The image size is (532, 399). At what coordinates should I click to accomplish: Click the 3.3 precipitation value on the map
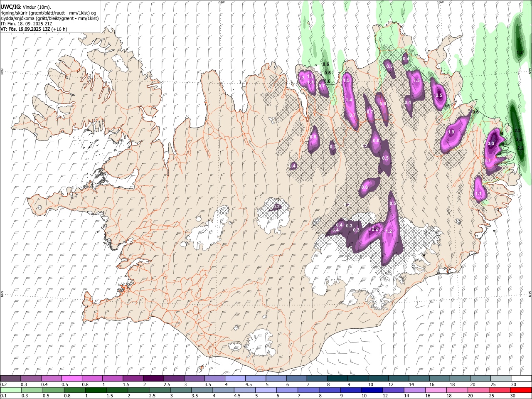pyautogui.click(x=490, y=143)
